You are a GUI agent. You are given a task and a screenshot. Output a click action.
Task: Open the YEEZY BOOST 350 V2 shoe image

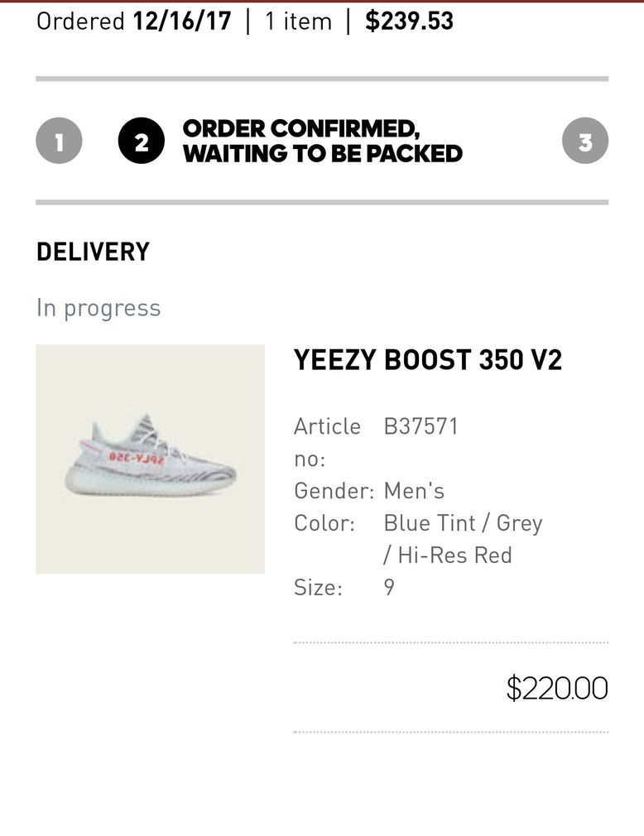pos(150,458)
